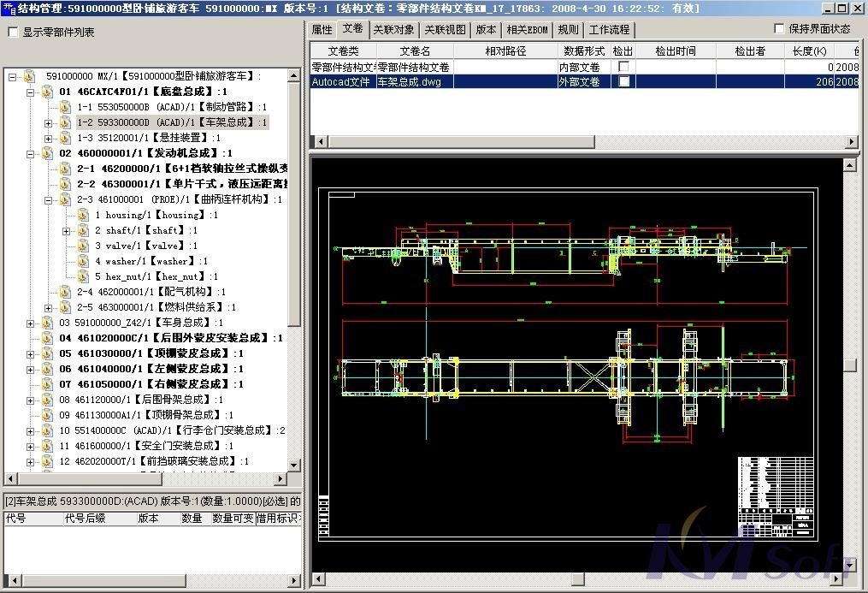Select the 文卷 tab
This screenshot has height=593, width=868.
pyautogui.click(x=352, y=28)
